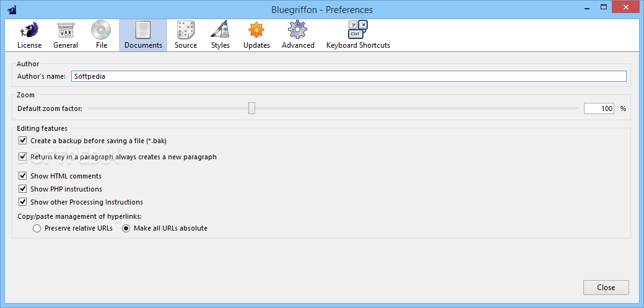Image resolution: width=644 pixels, height=308 pixels.
Task: Open the Source preferences pane
Action: (186, 35)
